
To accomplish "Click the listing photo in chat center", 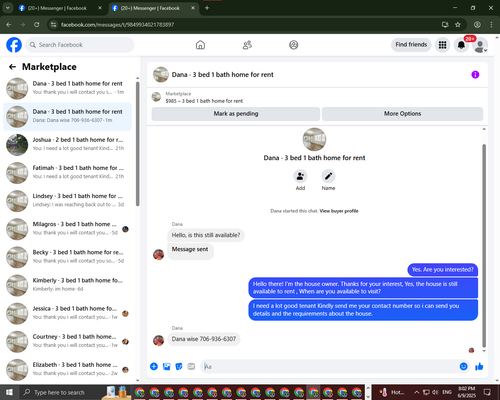I will pyautogui.click(x=314, y=139).
